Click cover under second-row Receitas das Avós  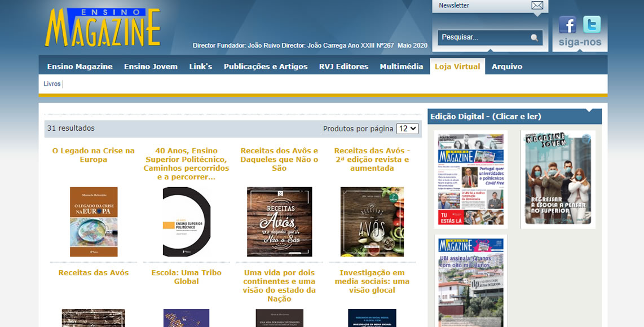94,318
